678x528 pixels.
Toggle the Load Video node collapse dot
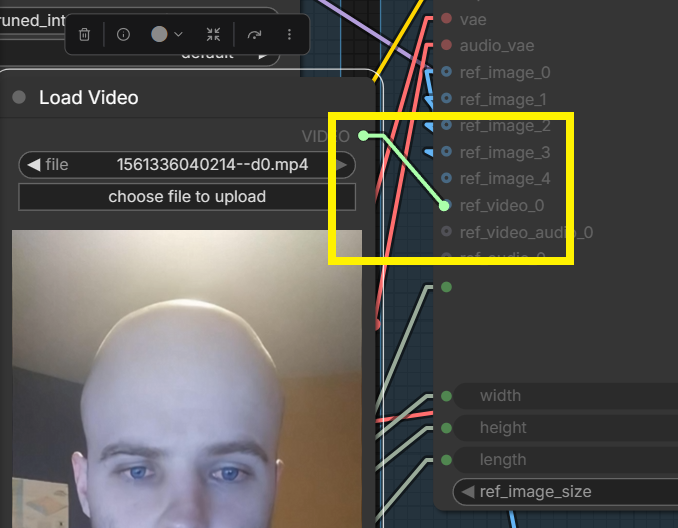(19, 97)
